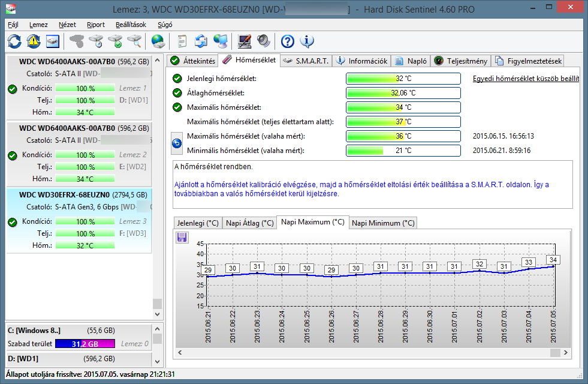Click the refresh with warning triangle icon
Screen dimensions: 588x384
click(34, 41)
